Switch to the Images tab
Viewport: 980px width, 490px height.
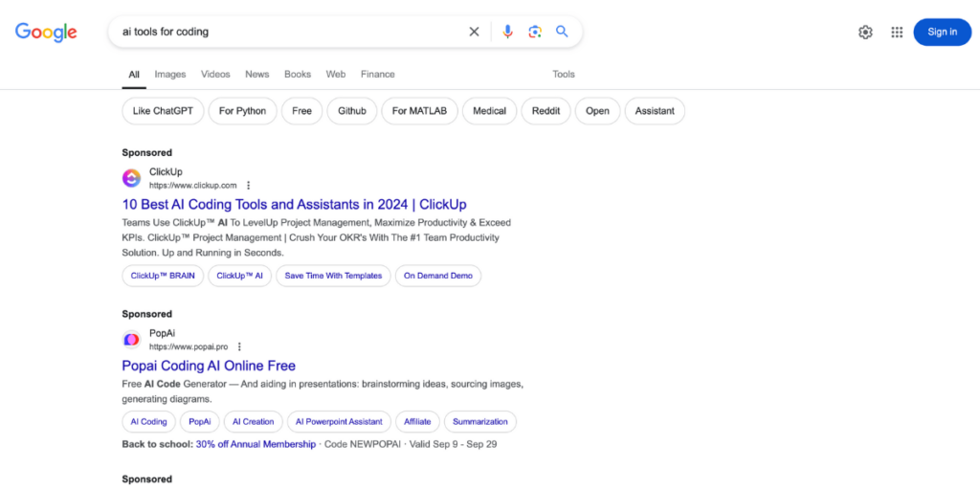click(170, 74)
